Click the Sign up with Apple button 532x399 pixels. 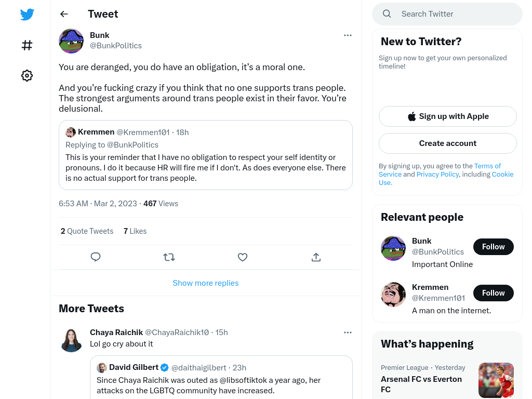(x=448, y=116)
